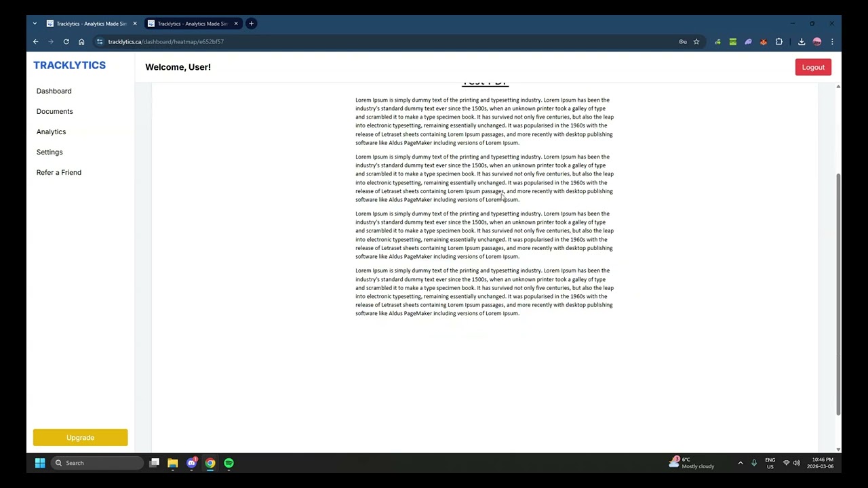Open File Explorer from the taskbar
The width and height of the screenshot is (868, 488).
[173, 463]
